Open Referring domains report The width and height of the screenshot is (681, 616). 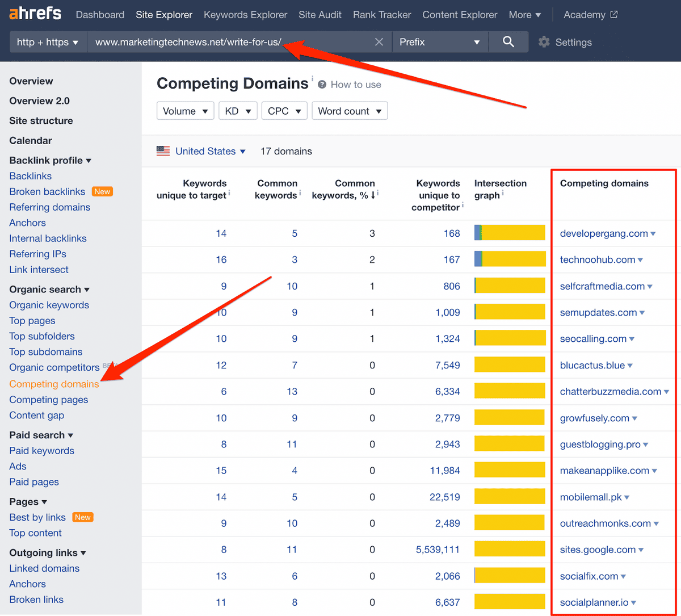[50, 207]
